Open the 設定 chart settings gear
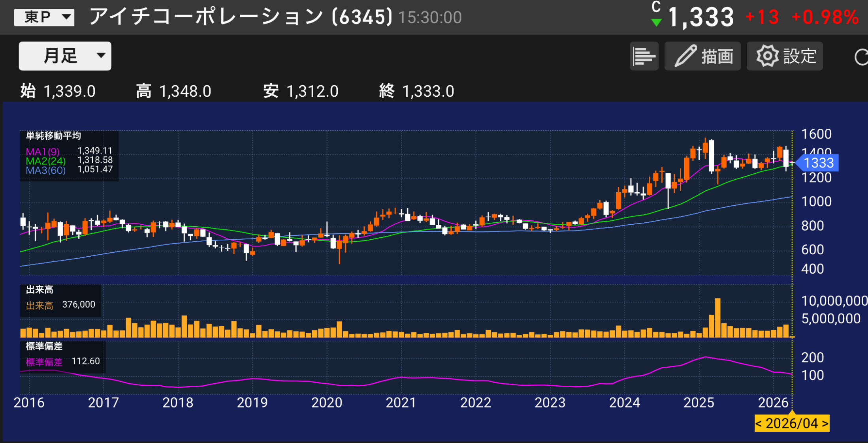The width and height of the screenshot is (868, 443). coord(784,56)
